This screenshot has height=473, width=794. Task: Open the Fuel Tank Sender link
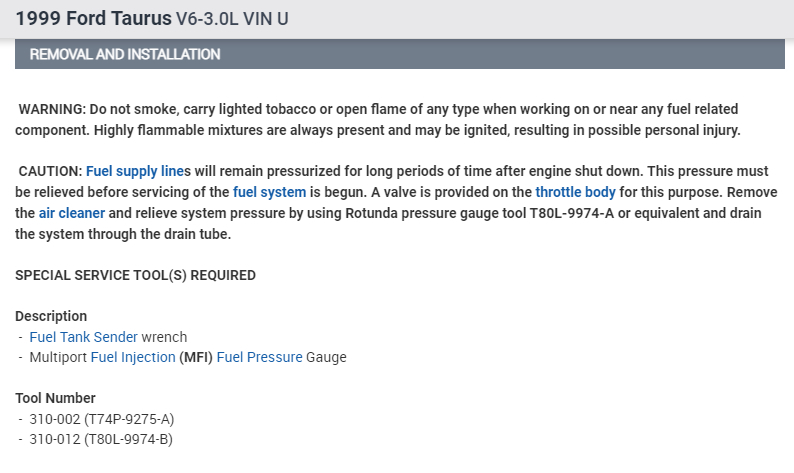(x=83, y=337)
